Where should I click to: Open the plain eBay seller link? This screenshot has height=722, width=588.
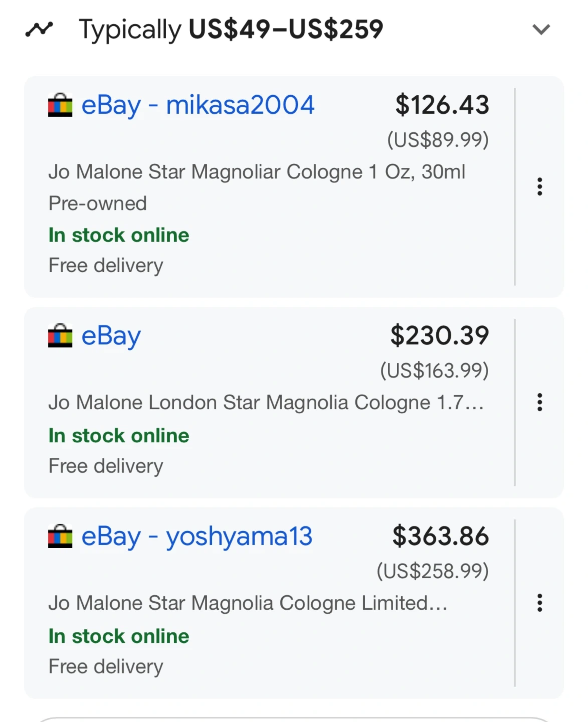(x=111, y=336)
